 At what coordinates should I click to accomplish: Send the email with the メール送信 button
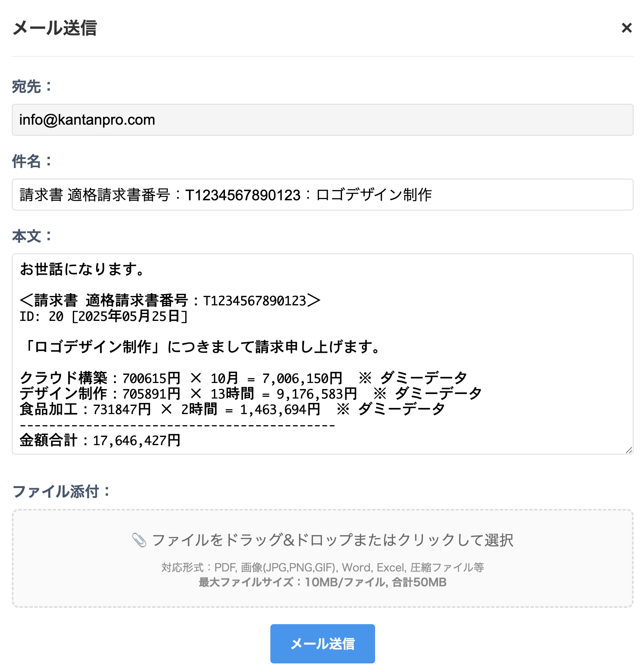[322, 643]
